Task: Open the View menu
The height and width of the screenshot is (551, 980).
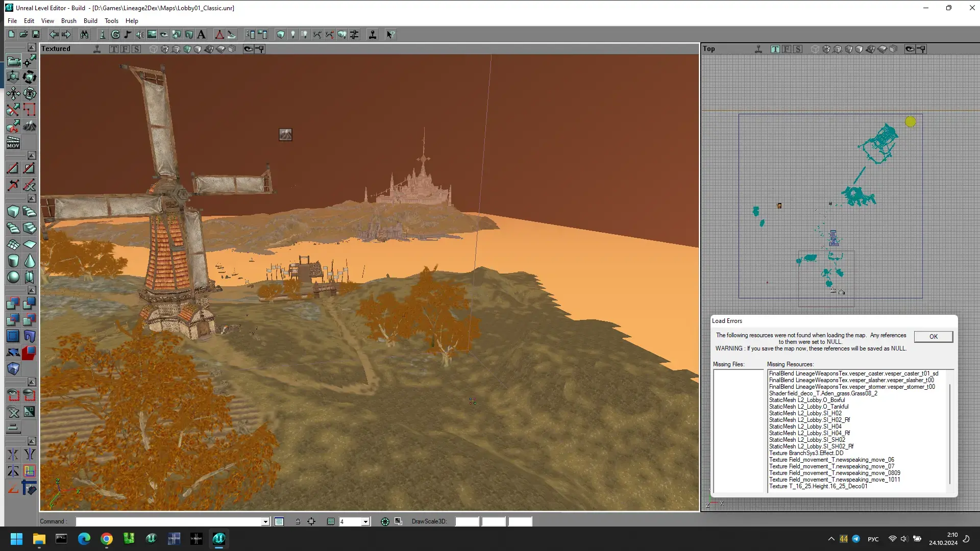Action: coord(47,21)
